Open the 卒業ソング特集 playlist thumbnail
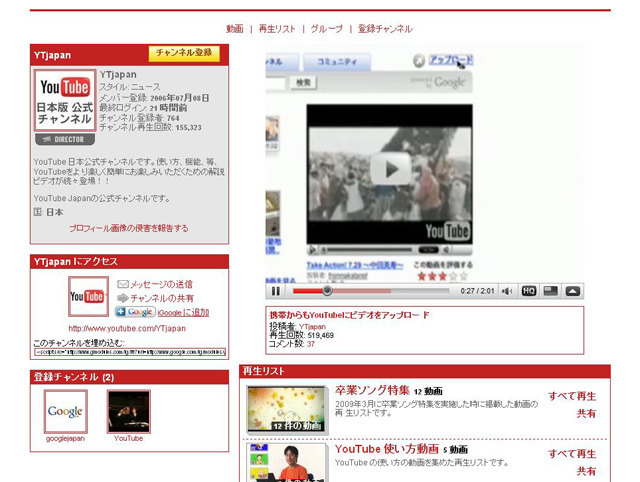This screenshot has height=482, width=640. coord(287,409)
